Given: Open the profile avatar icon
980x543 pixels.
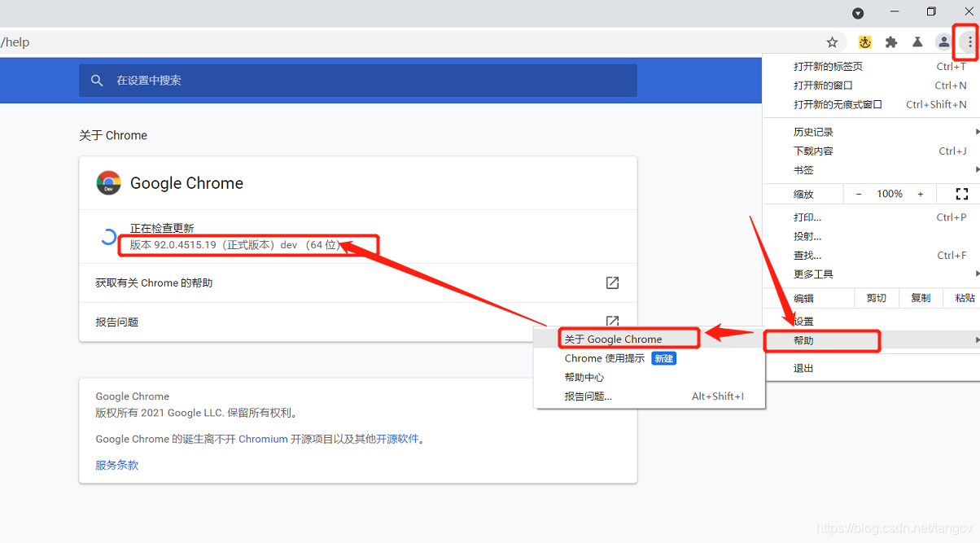Looking at the screenshot, I should 943,42.
